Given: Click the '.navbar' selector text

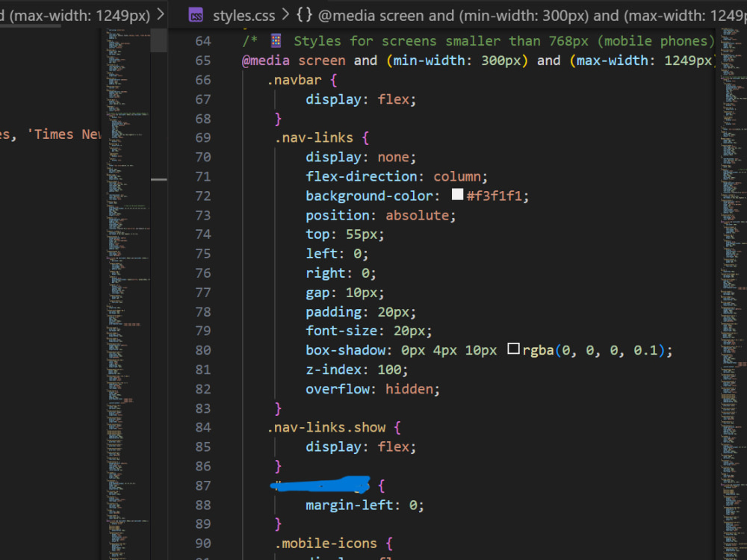Looking at the screenshot, I should (294, 80).
